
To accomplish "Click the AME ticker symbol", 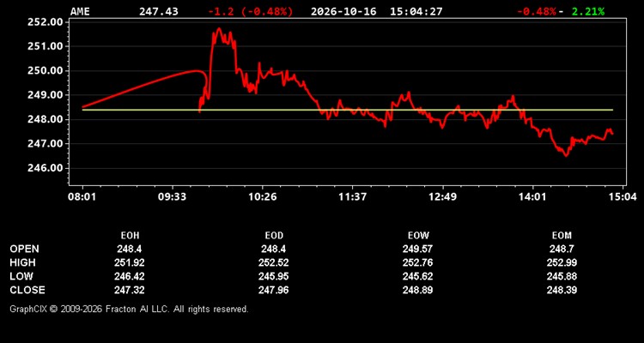I will click(80, 11).
